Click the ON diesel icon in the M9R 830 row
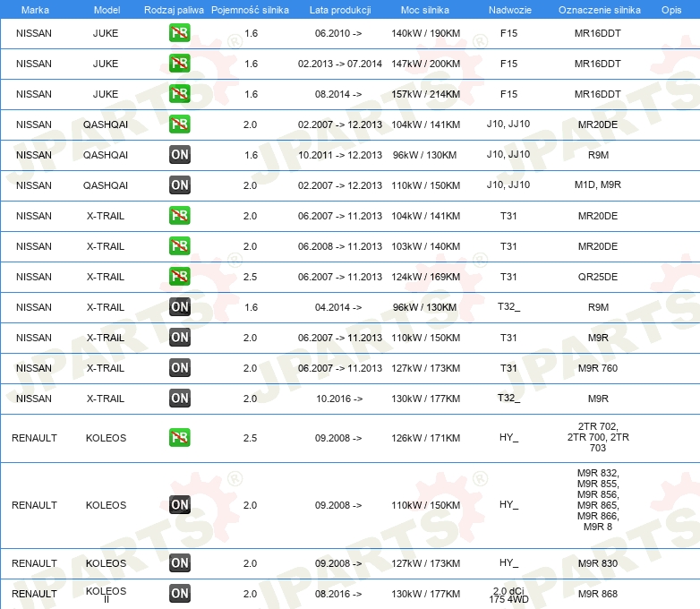 coord(179,563)
